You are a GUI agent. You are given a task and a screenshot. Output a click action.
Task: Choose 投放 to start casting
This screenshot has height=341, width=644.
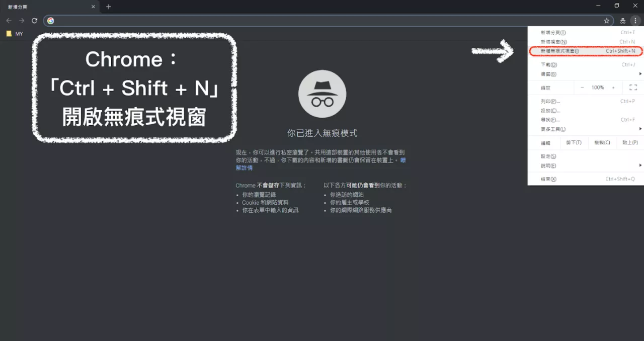(x=548, y=110)
